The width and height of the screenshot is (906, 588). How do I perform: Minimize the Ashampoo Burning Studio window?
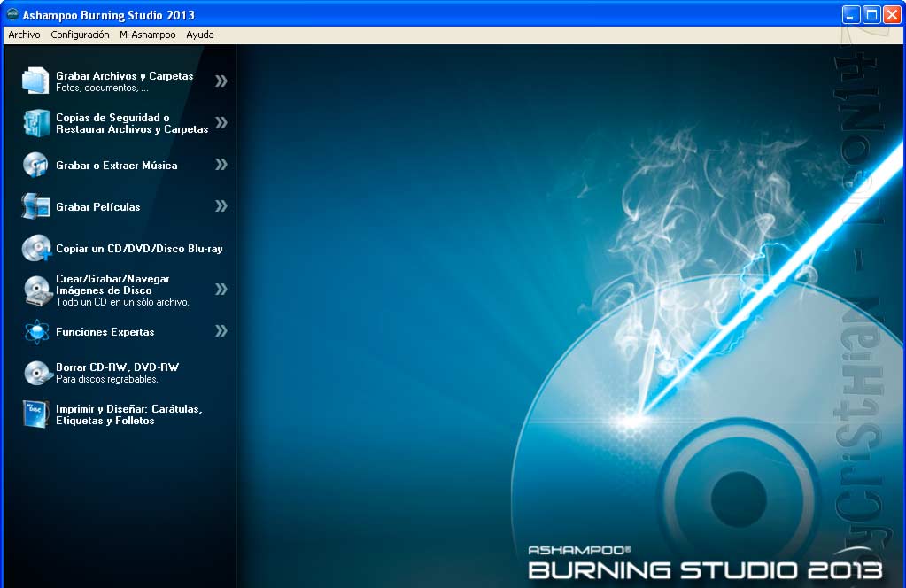click(850, 14)
